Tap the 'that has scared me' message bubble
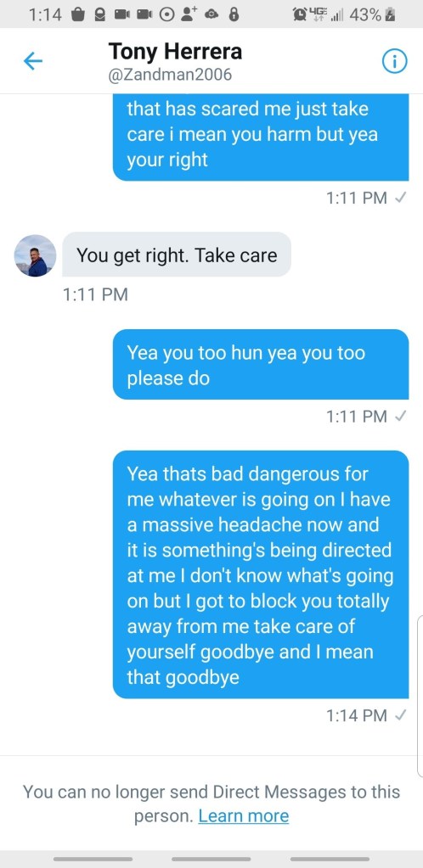The height and width of the screenshot is (868, 423). tap(261, 137)
